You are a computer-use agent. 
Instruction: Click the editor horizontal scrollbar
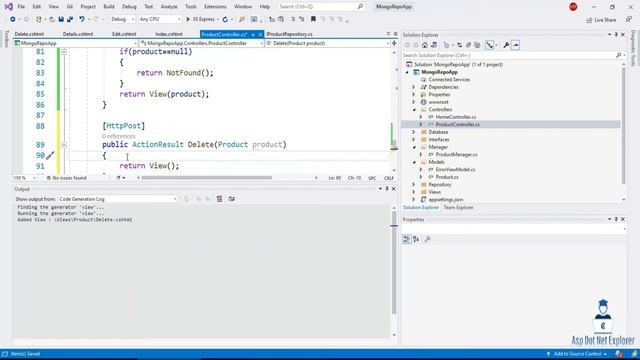[x=206, y=178]
